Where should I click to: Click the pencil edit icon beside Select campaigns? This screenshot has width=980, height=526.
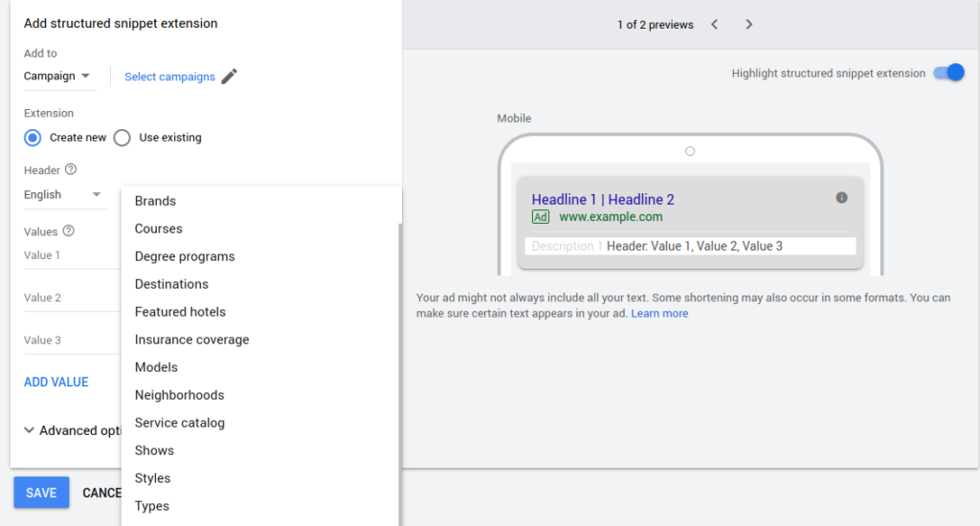(x=229, y=77)
